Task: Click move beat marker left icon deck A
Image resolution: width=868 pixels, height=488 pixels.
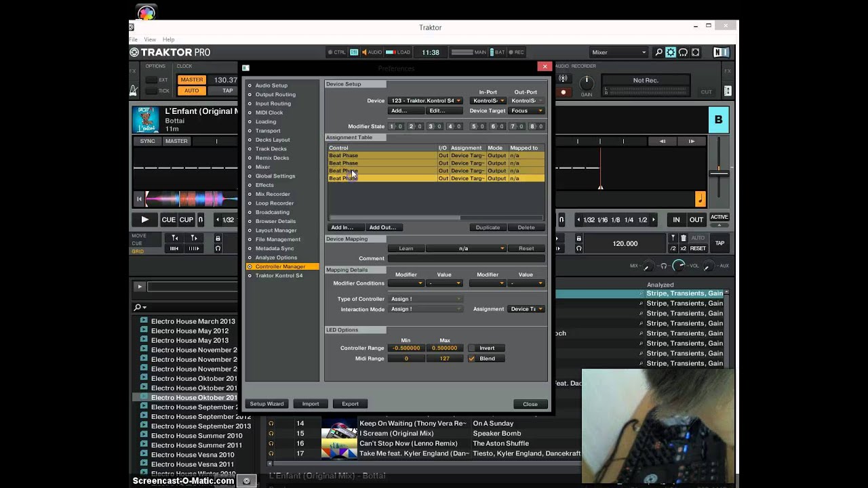Action: coord(175,238)
